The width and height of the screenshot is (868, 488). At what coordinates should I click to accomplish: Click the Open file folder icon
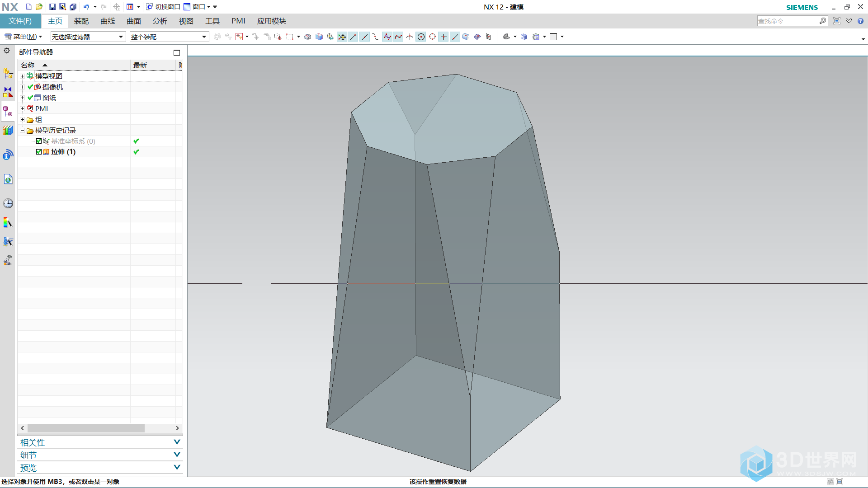tap(39, 7)
